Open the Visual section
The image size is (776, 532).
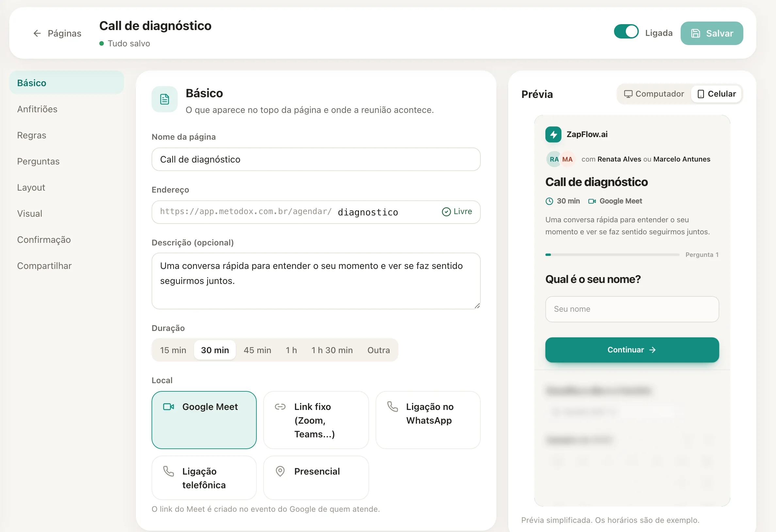click(66, 213)
